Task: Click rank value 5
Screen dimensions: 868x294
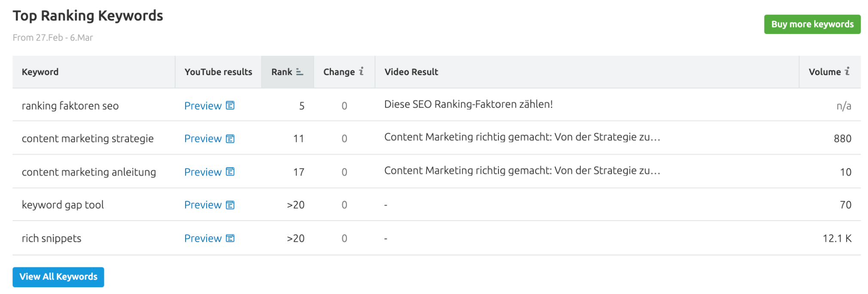Action: pyautogui.click(x=302, y=106)
